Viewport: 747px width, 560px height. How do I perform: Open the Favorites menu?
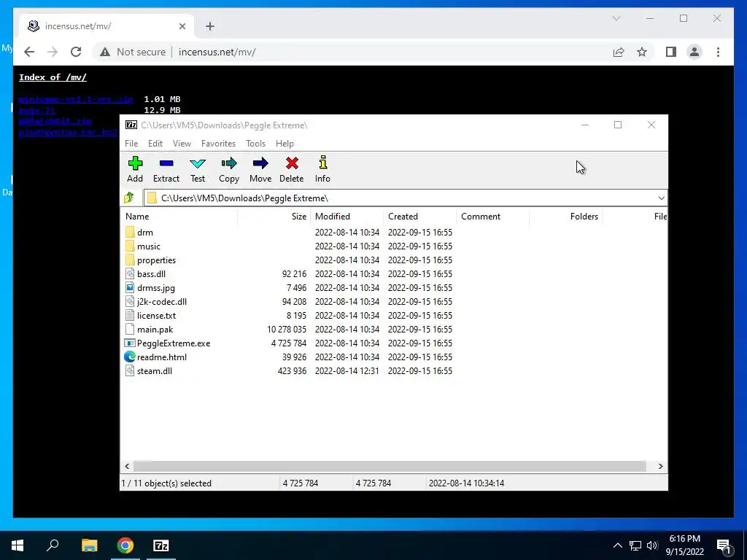(219, 144)
